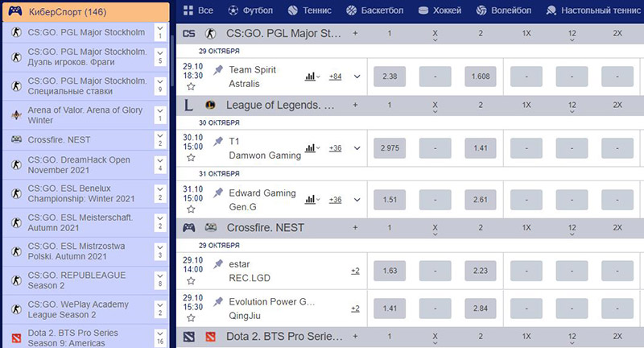644x348 pixels.
Task: Bet on QingJiu at 2.84
Action: [481, 309]
